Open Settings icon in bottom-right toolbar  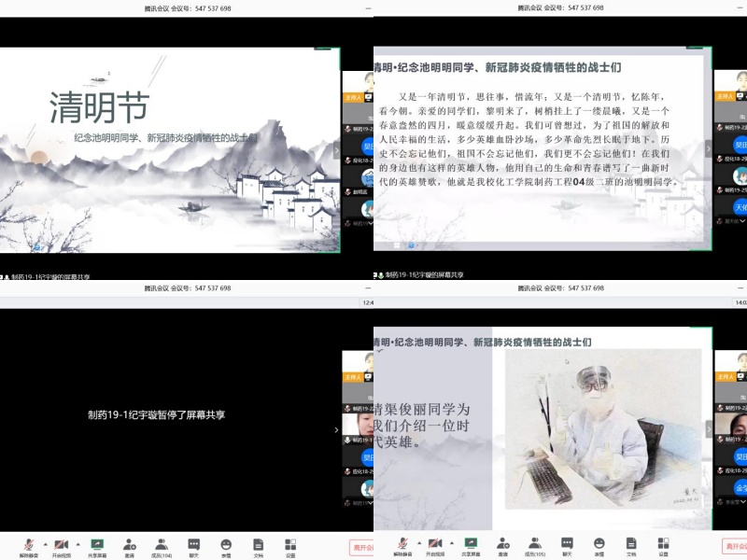[664, 544]
